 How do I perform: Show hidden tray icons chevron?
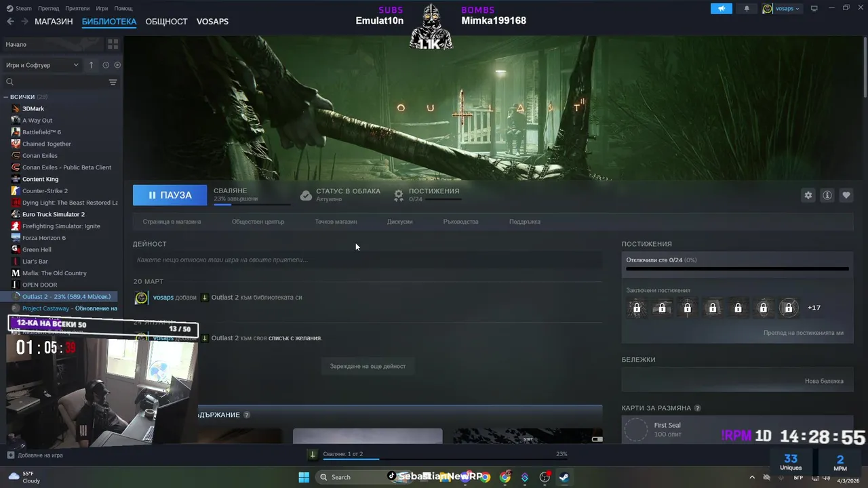click(x=751, y=477)
